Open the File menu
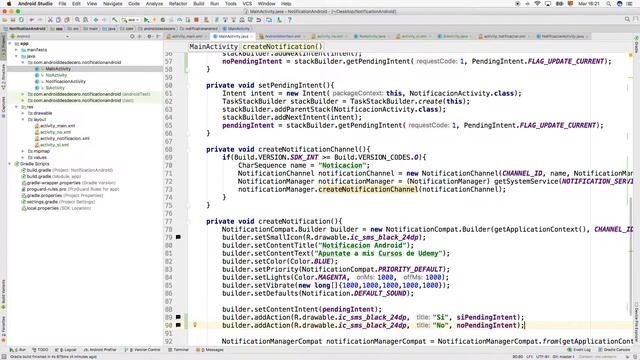The image size is (640, 360). click(62, 4)
